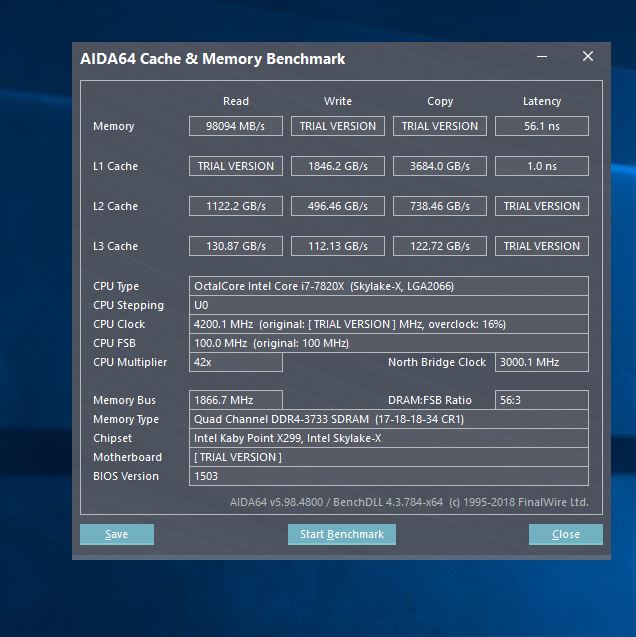Click L2 Cache Latency TRIAL VERSION cell

542,206
